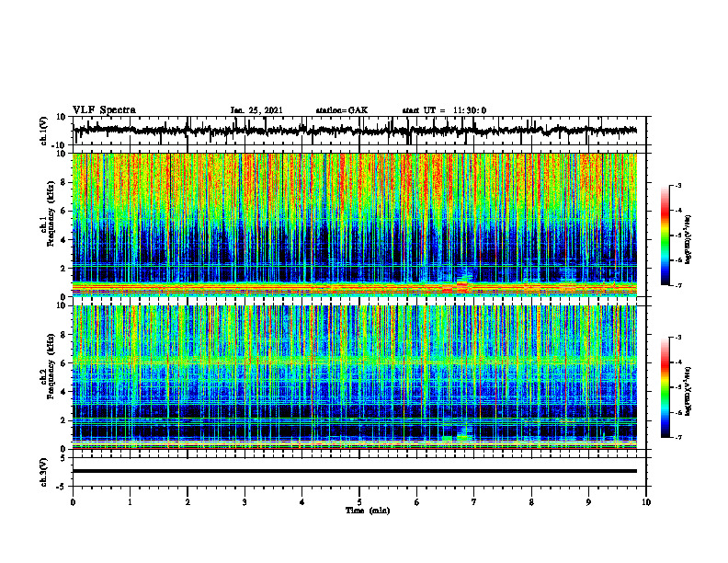Click the "4" minute tick label on time axis
The image size is (728, 563).
tap(302, 502)
